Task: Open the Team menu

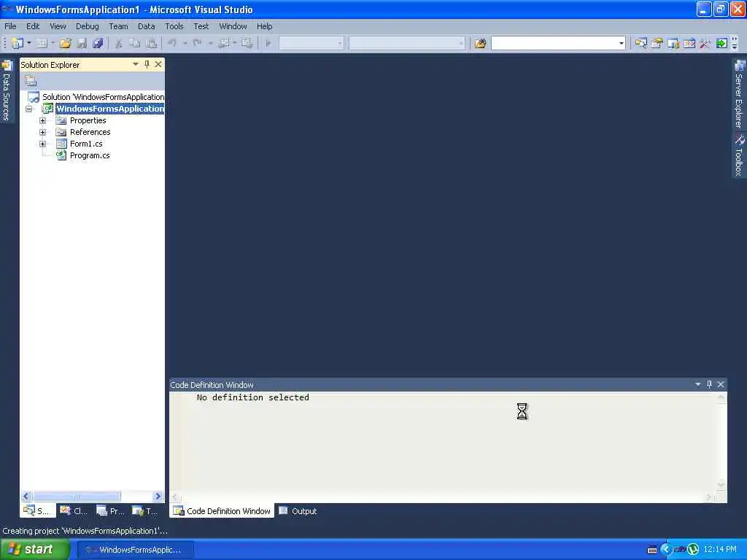Action: [118, 26]
